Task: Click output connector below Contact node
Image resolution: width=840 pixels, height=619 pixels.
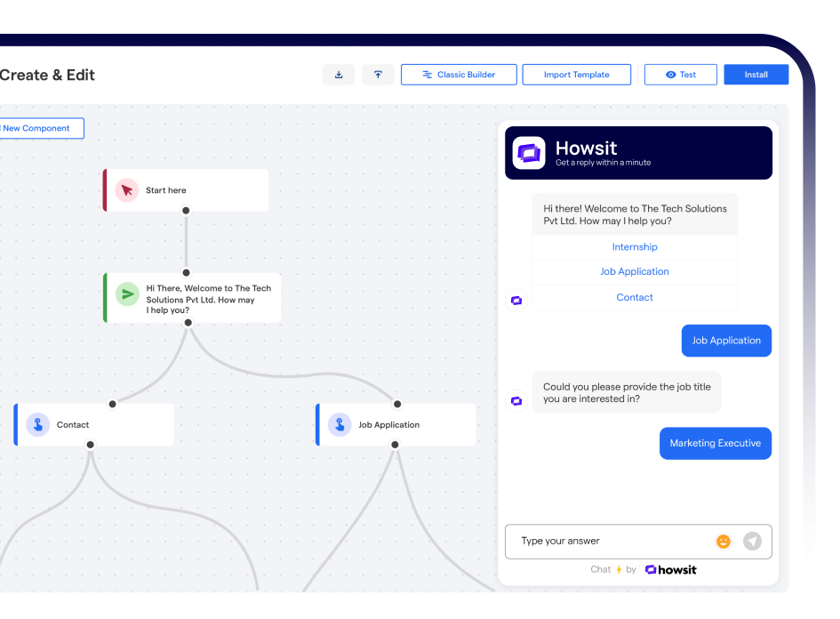Action: (91, 445)
